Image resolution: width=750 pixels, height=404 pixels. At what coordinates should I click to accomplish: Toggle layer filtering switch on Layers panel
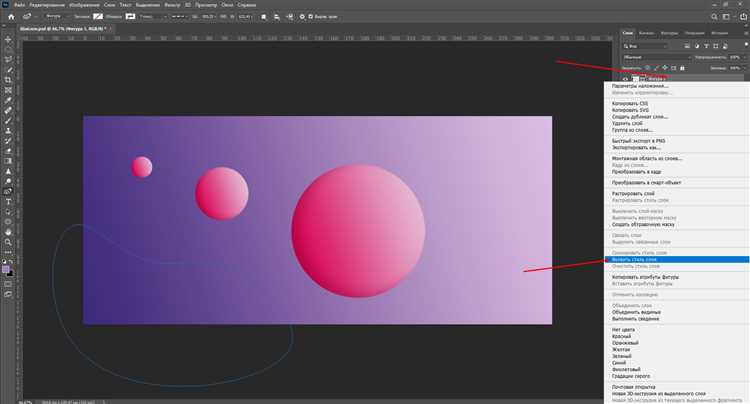coord(746,45)
